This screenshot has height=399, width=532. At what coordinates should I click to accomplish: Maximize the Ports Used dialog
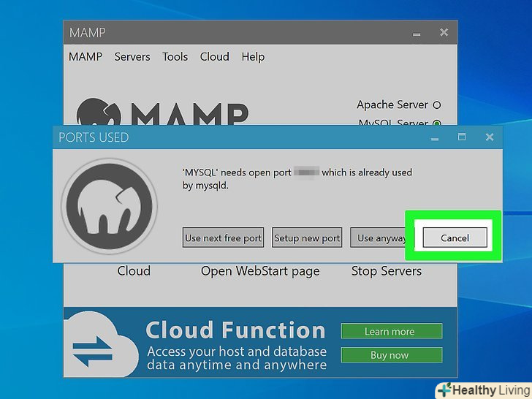462,137
